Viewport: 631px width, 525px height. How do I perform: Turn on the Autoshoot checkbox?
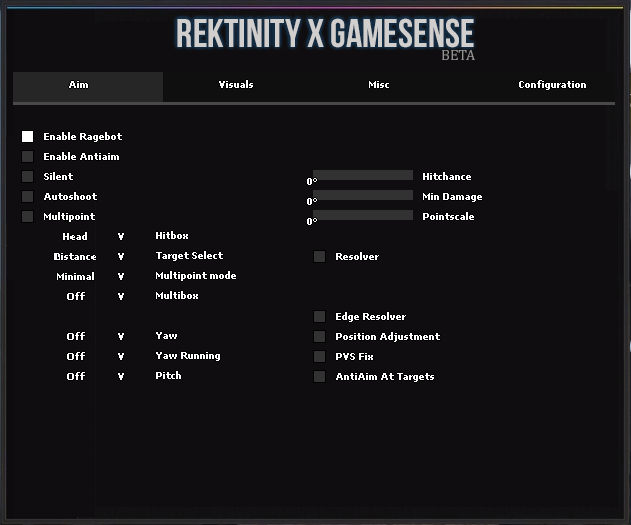pos(28,197)
